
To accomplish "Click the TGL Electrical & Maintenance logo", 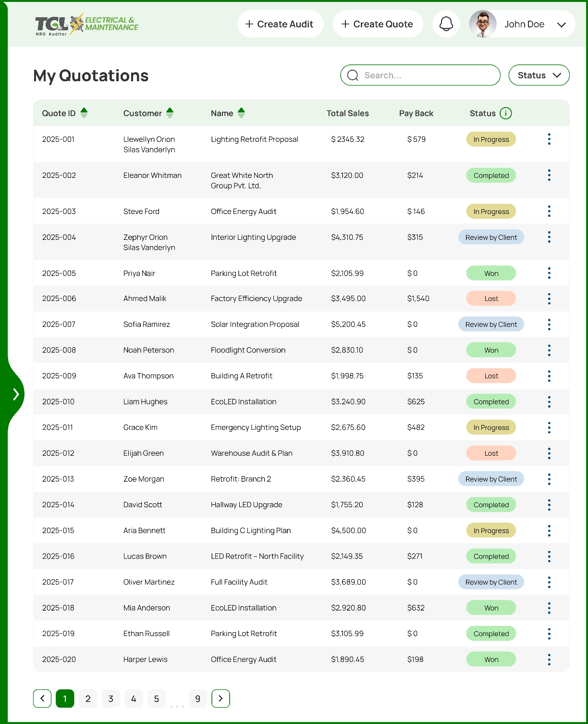I will pos(86,25).
